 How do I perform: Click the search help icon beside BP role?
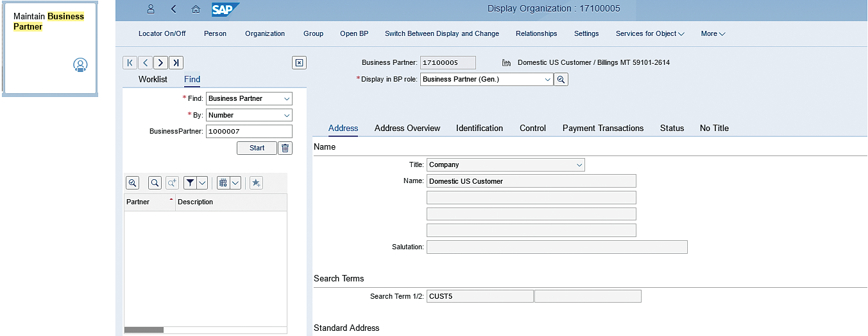(x=561, y=80)
